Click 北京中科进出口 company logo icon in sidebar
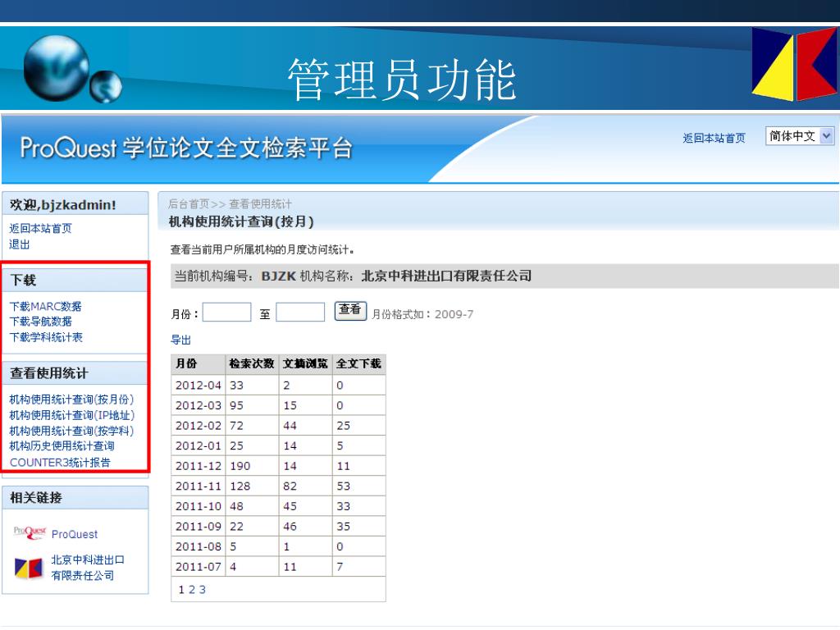 tap(29, 568)
